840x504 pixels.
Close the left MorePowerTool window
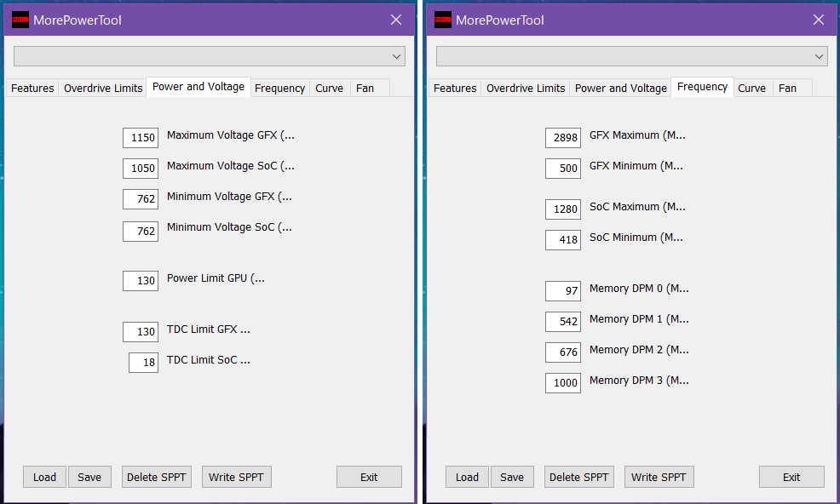tap(396, 20)
